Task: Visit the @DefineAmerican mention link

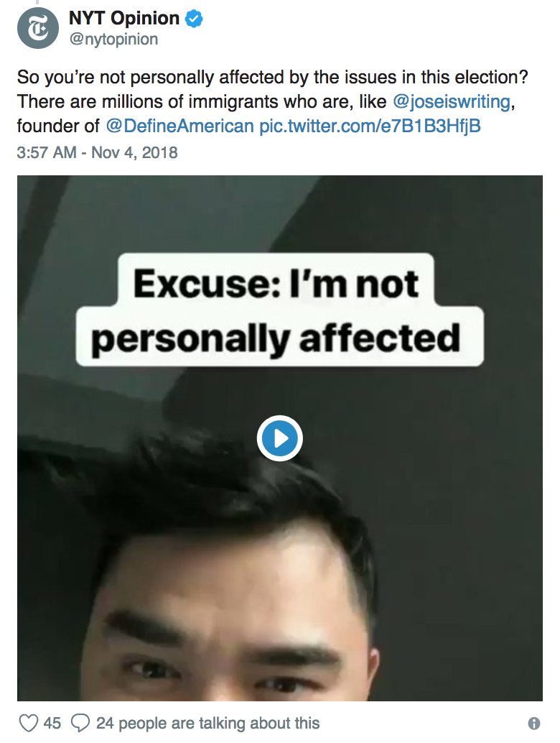Action: pyautogui.click(x=179, y=126)
